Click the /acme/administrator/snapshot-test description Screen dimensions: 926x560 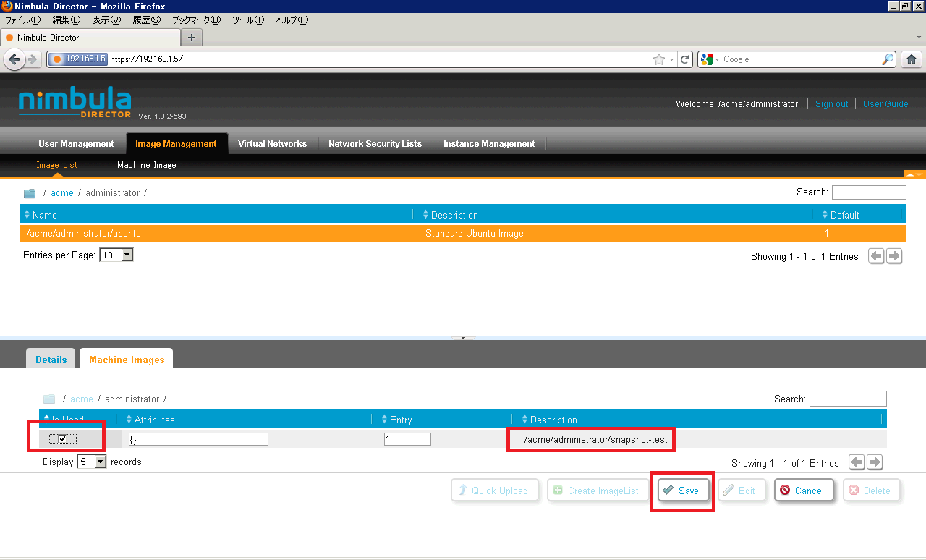point(595,439)
